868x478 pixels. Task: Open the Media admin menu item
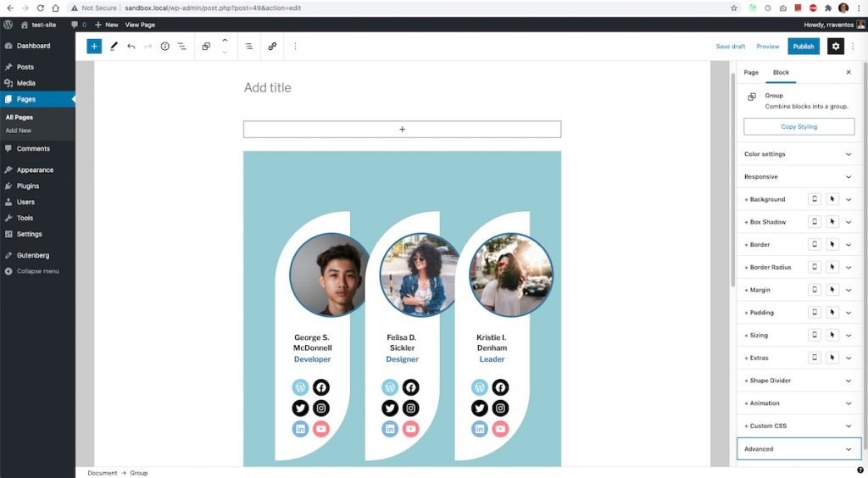pos(26,83)
